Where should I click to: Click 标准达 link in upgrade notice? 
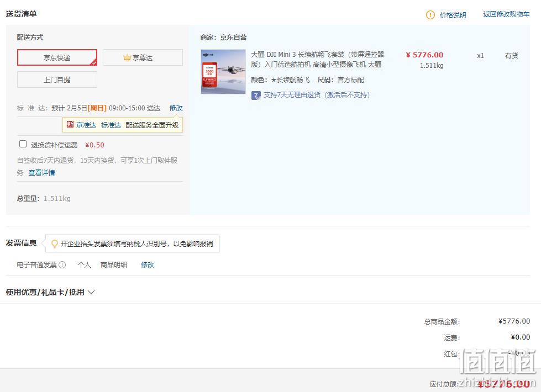tap(111, 125)
